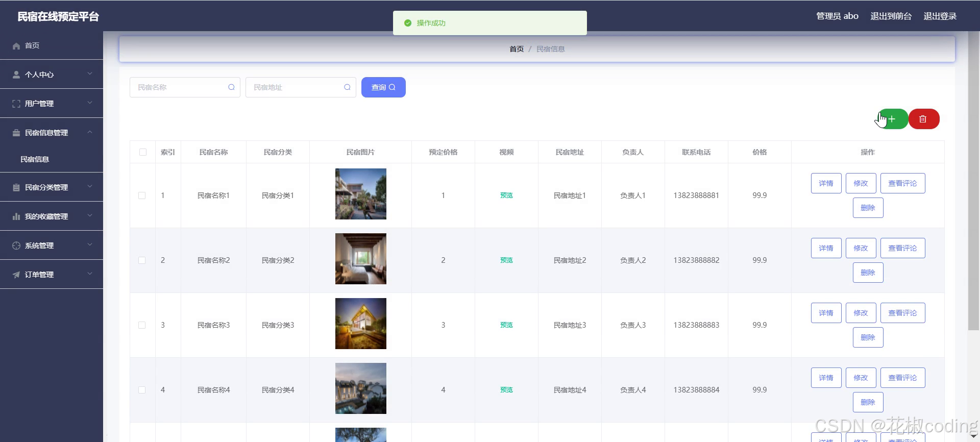
Task: Click the frame icon beside 用户管理
Action: [16, 104]
